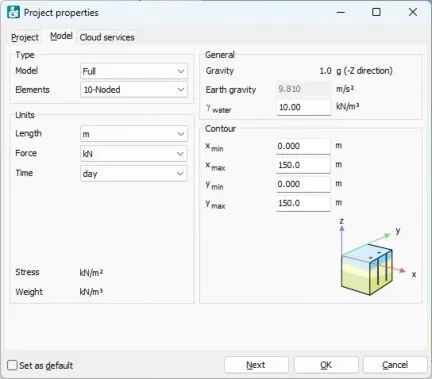
Task: Open the Time unit dropdown
Action: click(134, 173)
